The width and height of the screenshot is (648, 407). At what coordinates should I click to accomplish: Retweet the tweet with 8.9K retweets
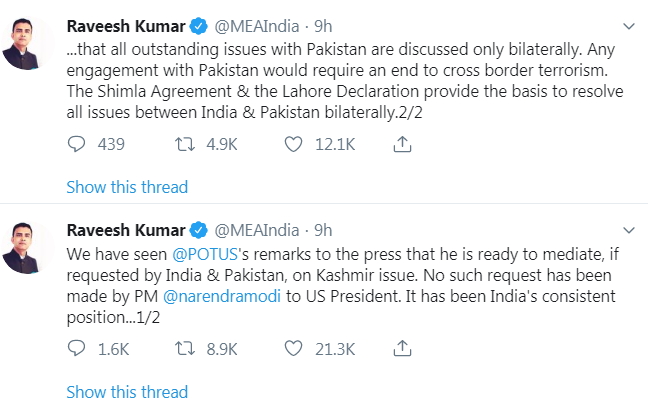tap(184, 348)
